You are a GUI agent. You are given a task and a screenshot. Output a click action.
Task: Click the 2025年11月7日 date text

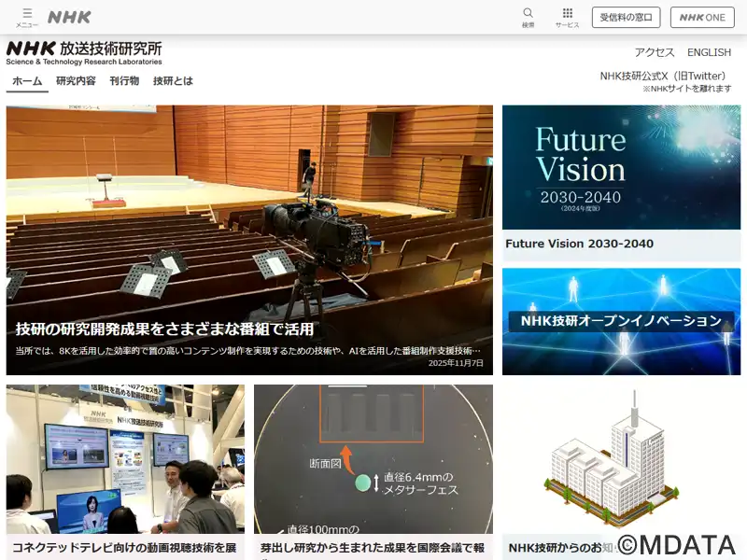[x=456, y=363]
